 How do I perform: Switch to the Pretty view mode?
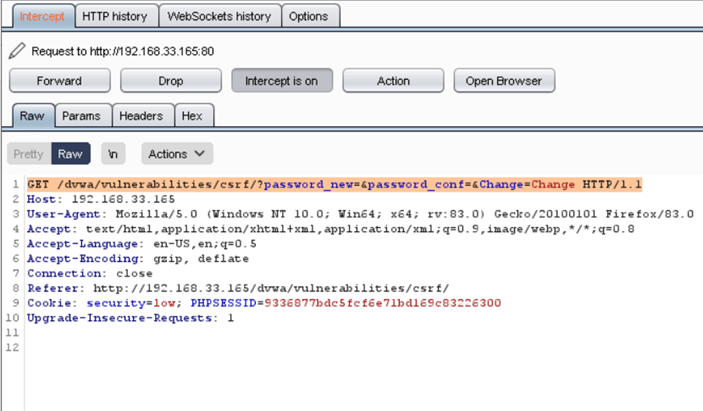[x=29, y=154]
